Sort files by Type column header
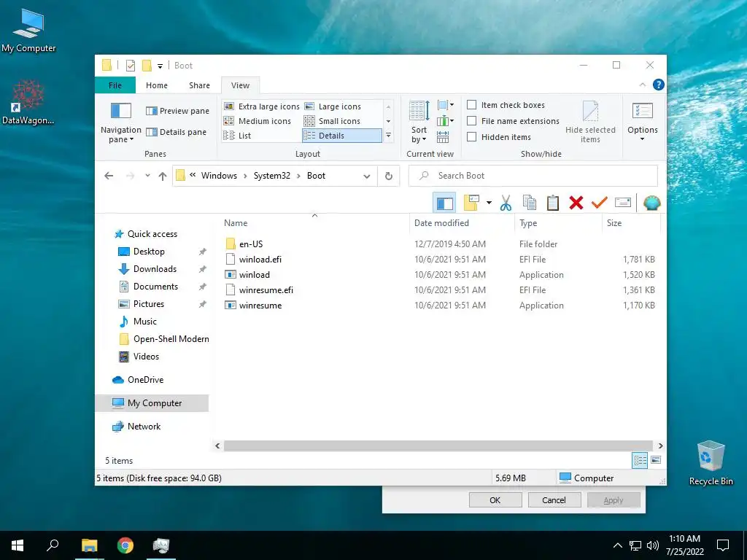The image size is (747, 560). 558,223
